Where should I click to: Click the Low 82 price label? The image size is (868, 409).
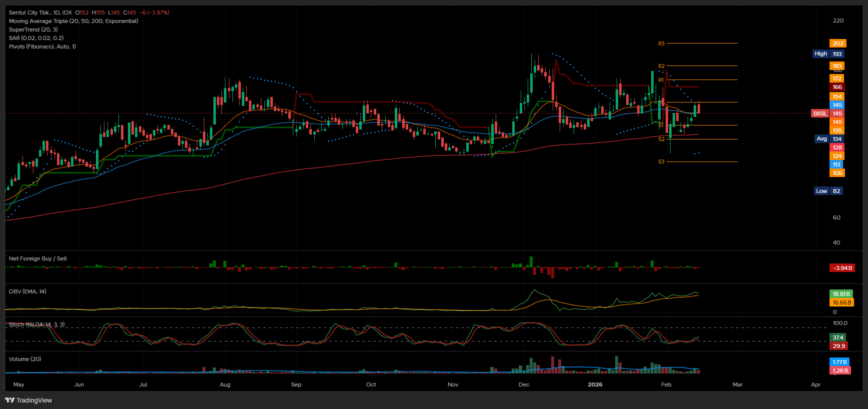pyautogui.click(x=828, y=191)
